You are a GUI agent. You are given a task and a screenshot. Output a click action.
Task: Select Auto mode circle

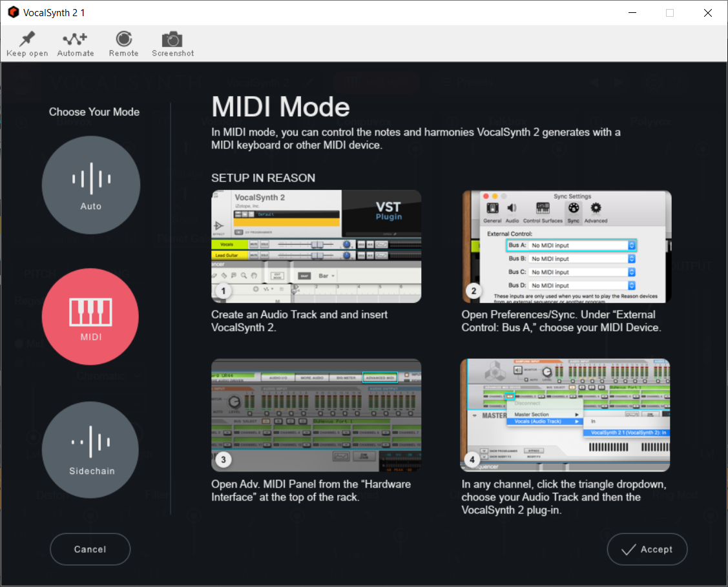[x=91, y=185]
